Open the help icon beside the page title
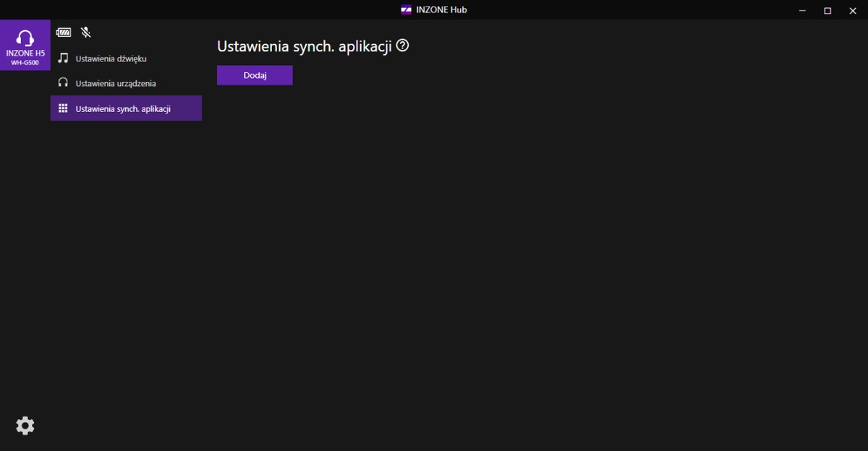Screen dimensions: 868x451 [403, 46]
